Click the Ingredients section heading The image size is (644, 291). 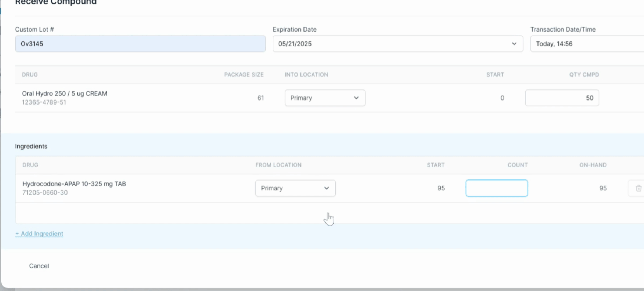[31, 146]
